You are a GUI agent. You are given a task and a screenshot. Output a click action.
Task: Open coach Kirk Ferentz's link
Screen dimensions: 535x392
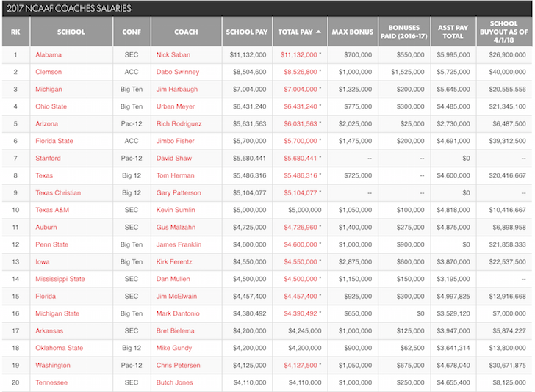tap(174, 262)
